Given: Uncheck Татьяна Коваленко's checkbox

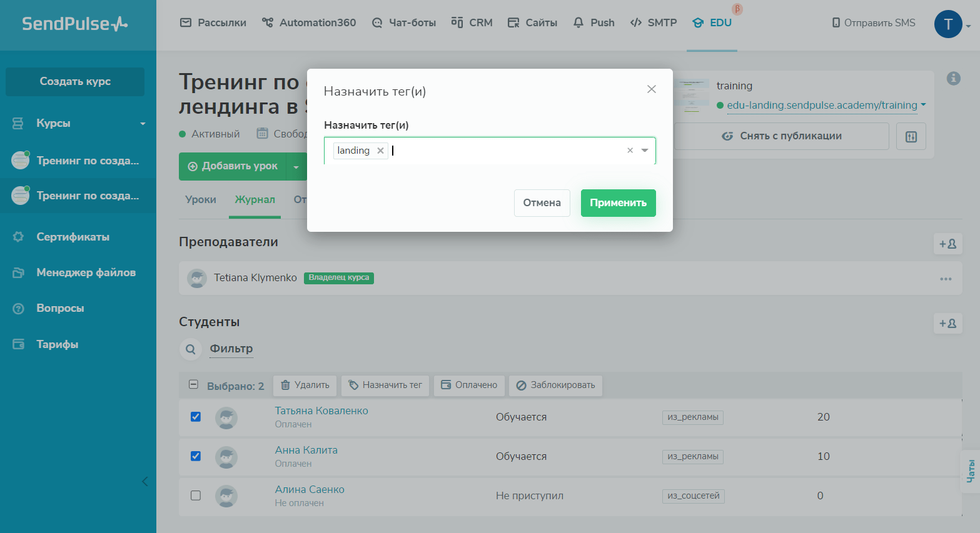Looking at the screenshot, I should (196, 417).
